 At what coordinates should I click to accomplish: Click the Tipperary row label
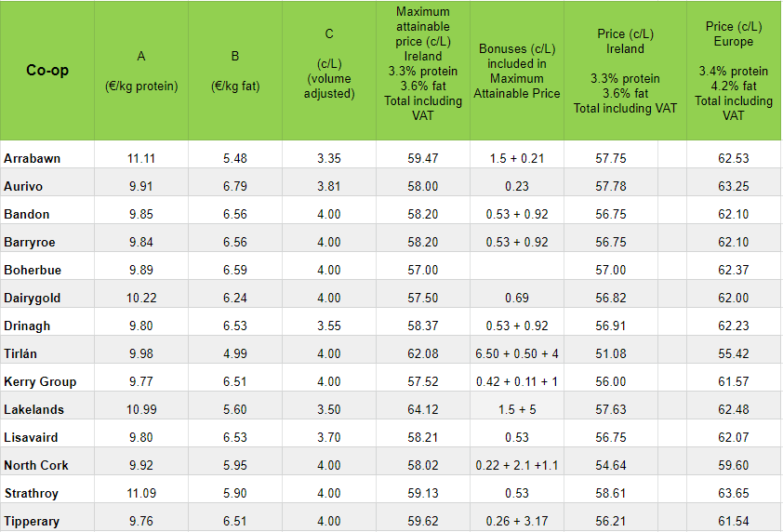(32, 522)
